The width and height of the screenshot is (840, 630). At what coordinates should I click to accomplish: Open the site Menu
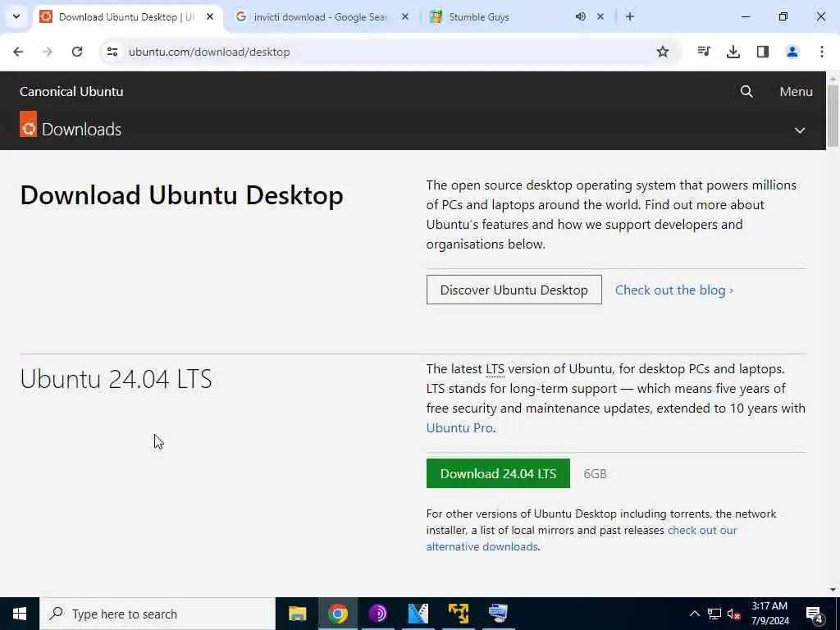pyautogui.click(x=796, y=92)
